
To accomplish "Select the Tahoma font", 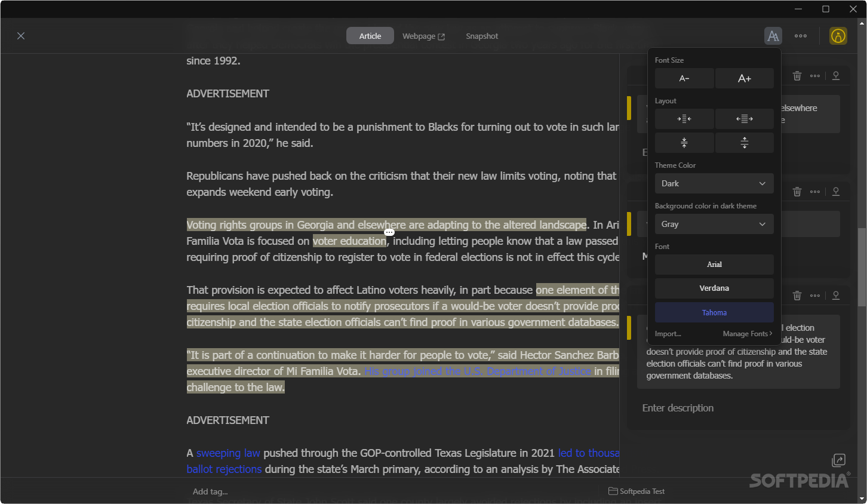I will click(714, 312).
